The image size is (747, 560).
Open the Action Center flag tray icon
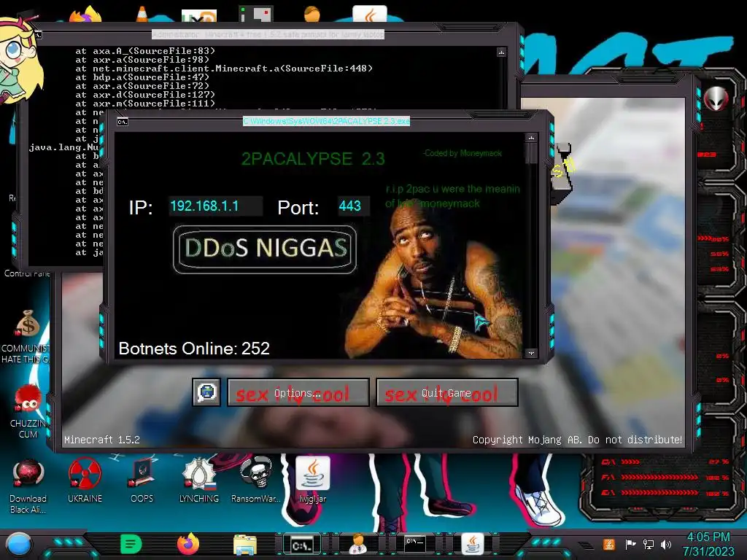(x=630, y=544)
